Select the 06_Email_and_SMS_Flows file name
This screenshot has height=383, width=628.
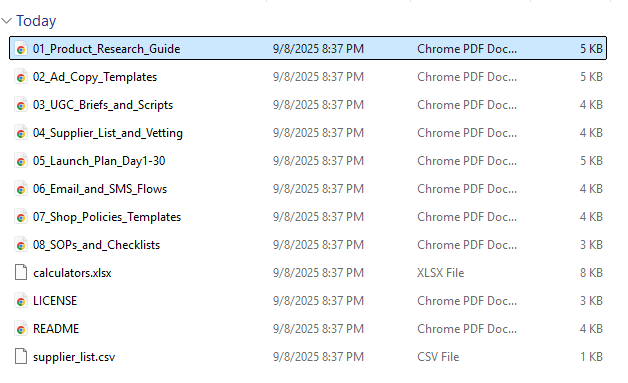pyautogui.click(x=100, y=189)
